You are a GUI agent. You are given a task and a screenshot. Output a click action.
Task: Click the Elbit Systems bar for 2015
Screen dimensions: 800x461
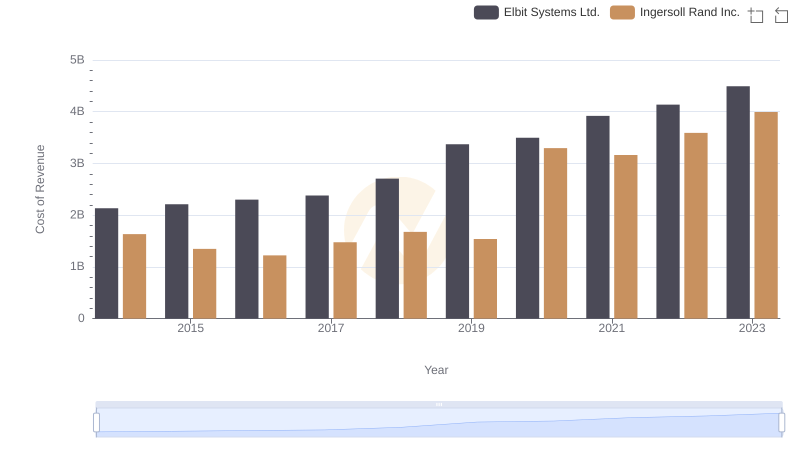click(x=177, y=262)
